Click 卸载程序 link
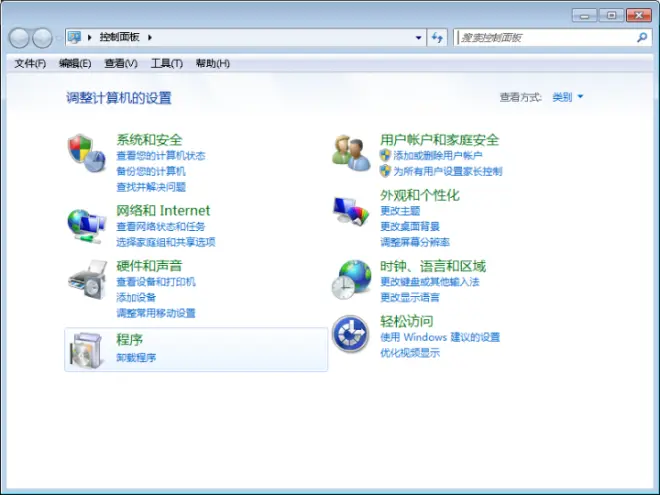 pyautogui.click(x=136, y=358)
